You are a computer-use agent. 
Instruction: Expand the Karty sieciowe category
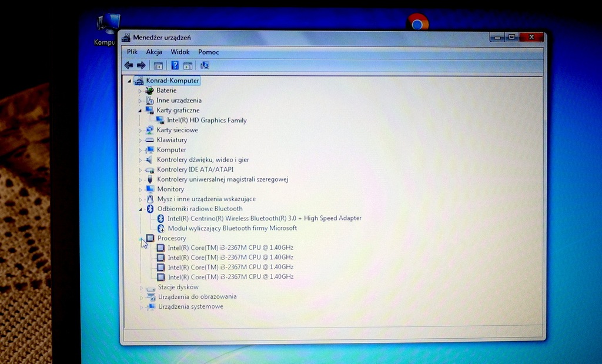tap(140, 131)
